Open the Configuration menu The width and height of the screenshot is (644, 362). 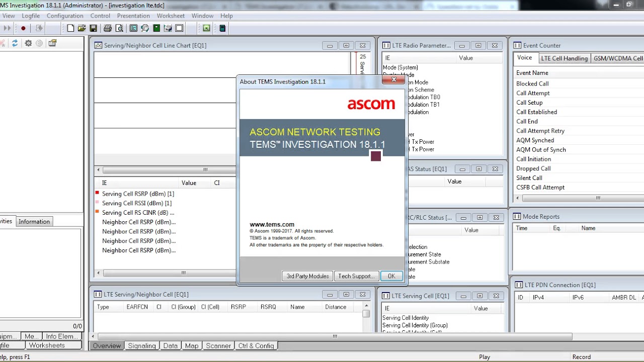point(65,16)
